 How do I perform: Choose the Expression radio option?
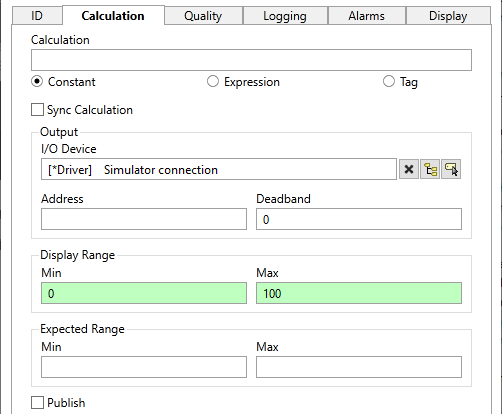213,82
